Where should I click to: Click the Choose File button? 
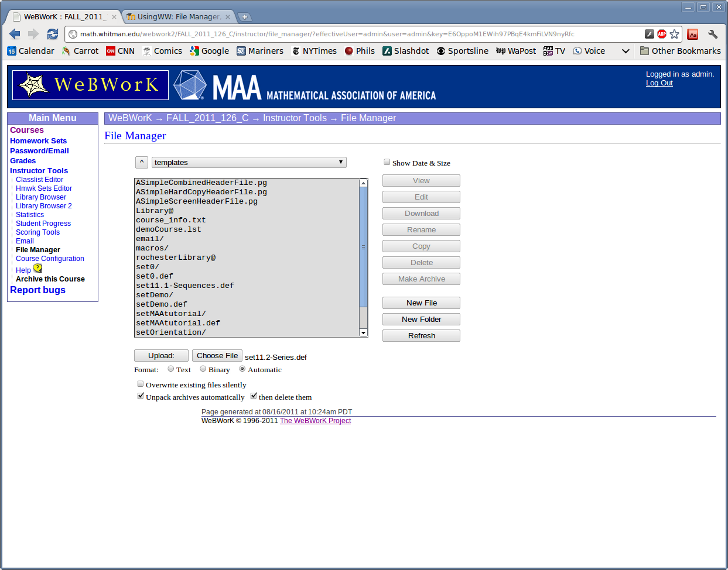click(217, 355)
